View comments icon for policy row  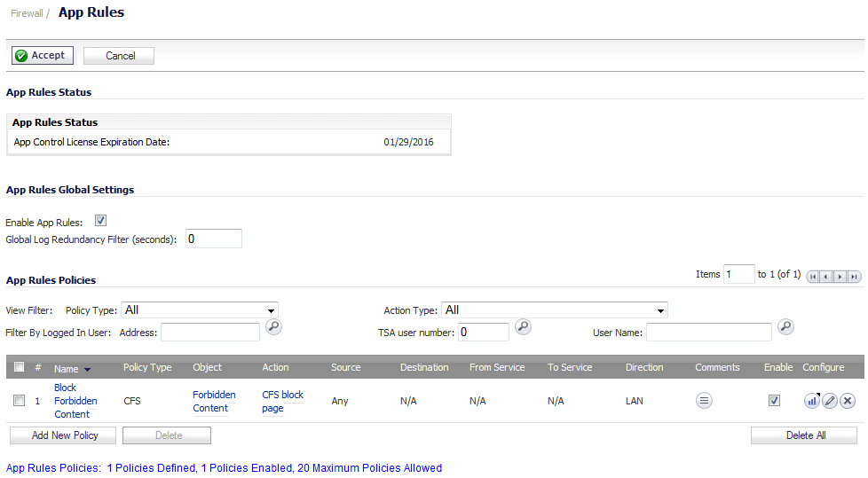pos(704,401)
